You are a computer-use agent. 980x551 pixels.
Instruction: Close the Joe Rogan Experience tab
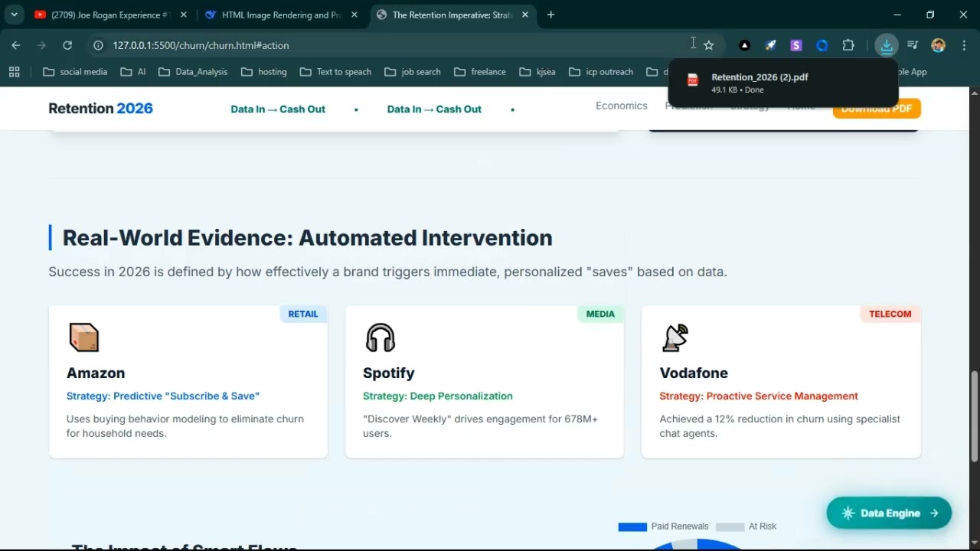[x=184, y=15]
